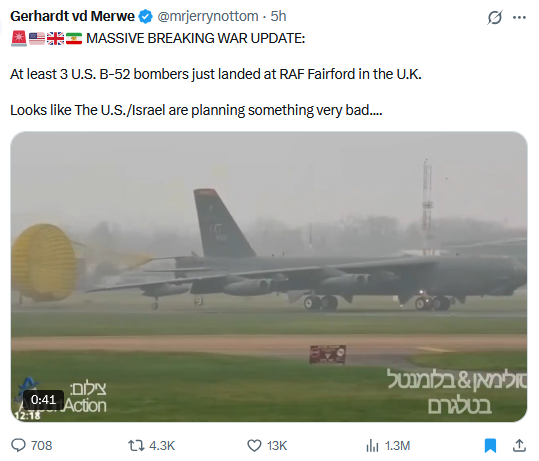
Task: Click the 0:41 video duration badge
Action: [43, 399]
